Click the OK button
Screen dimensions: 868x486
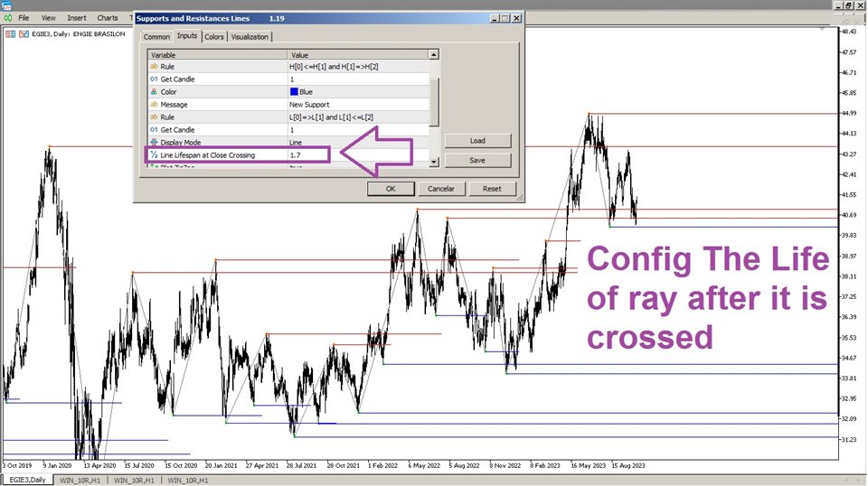pyautogui.click(x=390, y=189)
